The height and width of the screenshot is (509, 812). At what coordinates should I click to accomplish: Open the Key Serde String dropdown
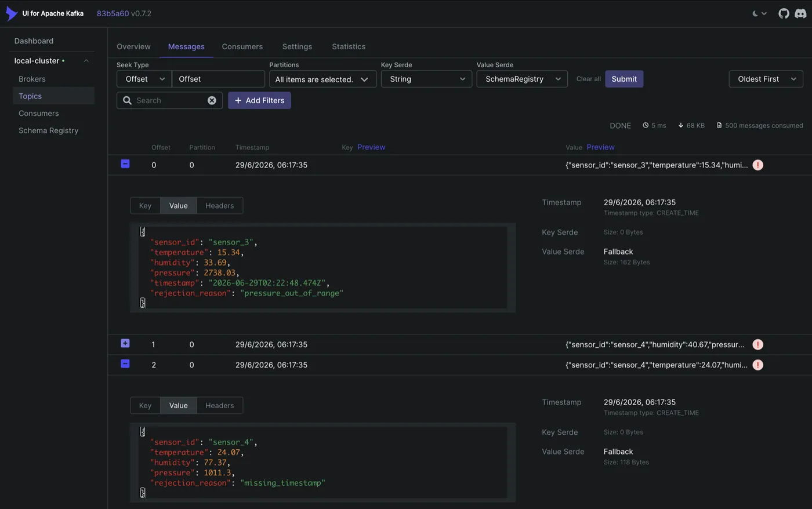(426, 79)
